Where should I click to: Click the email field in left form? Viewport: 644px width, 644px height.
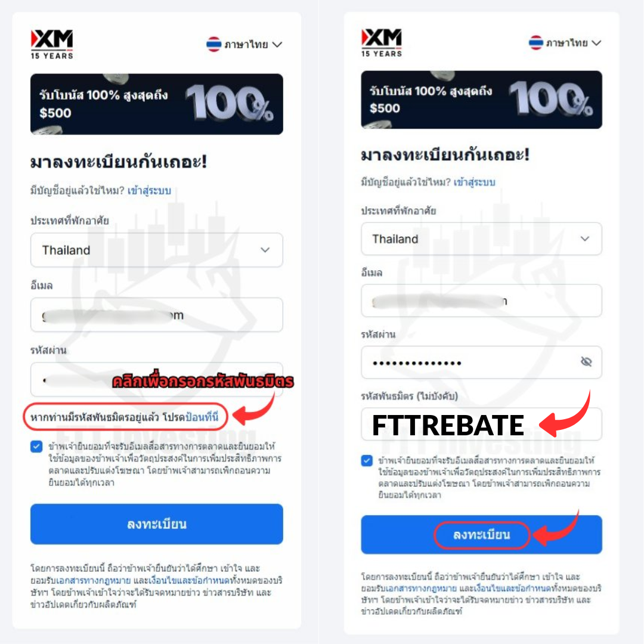pos(156,315)
